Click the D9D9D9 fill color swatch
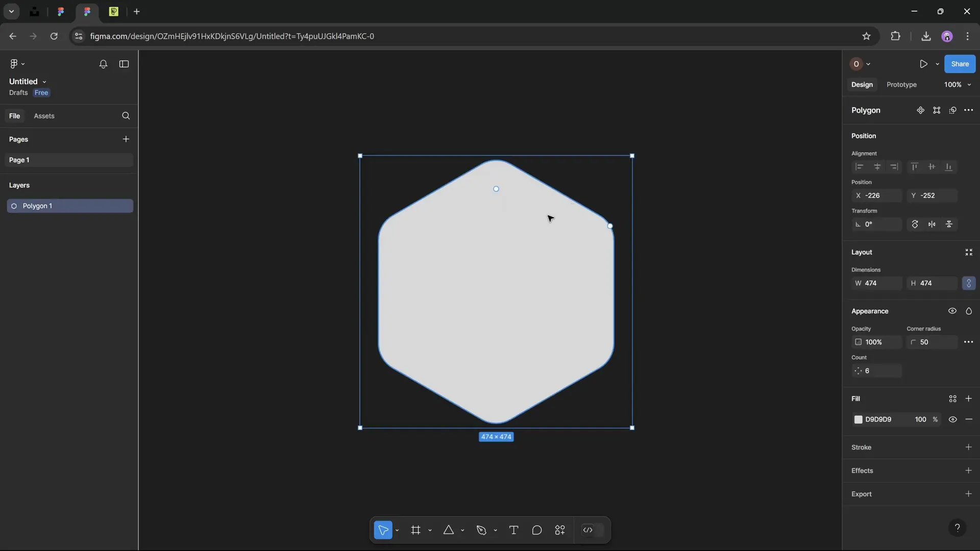The height and width of the screenshot is (551, 980). click(859, 419)
